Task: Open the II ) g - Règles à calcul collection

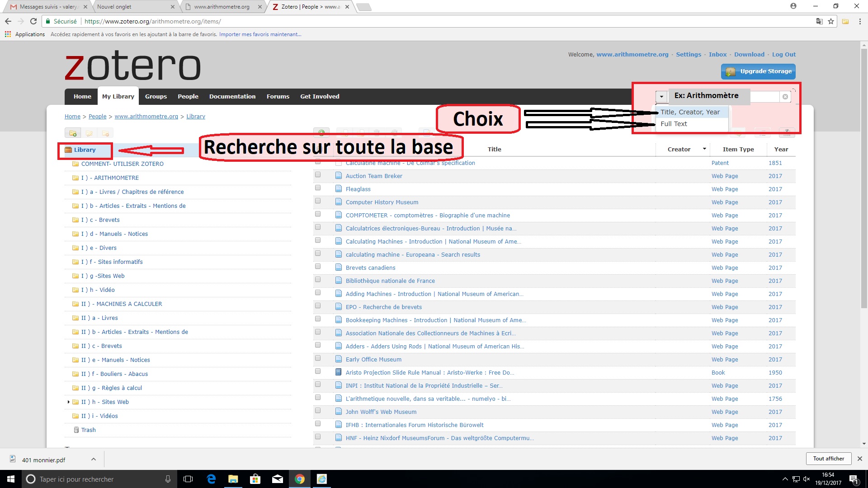Action: (x=112, y=388)
